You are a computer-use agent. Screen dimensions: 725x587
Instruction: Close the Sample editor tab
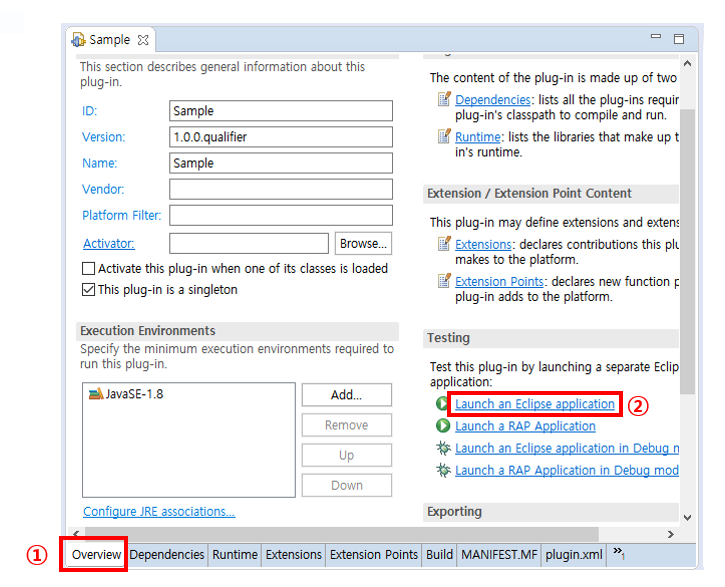[143, 40]
